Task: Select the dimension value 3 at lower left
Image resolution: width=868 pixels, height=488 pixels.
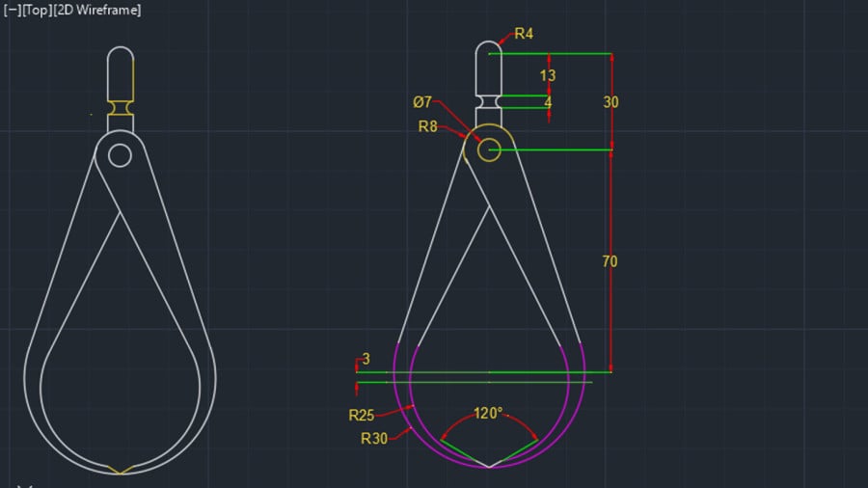Action: tap(366, 359)
